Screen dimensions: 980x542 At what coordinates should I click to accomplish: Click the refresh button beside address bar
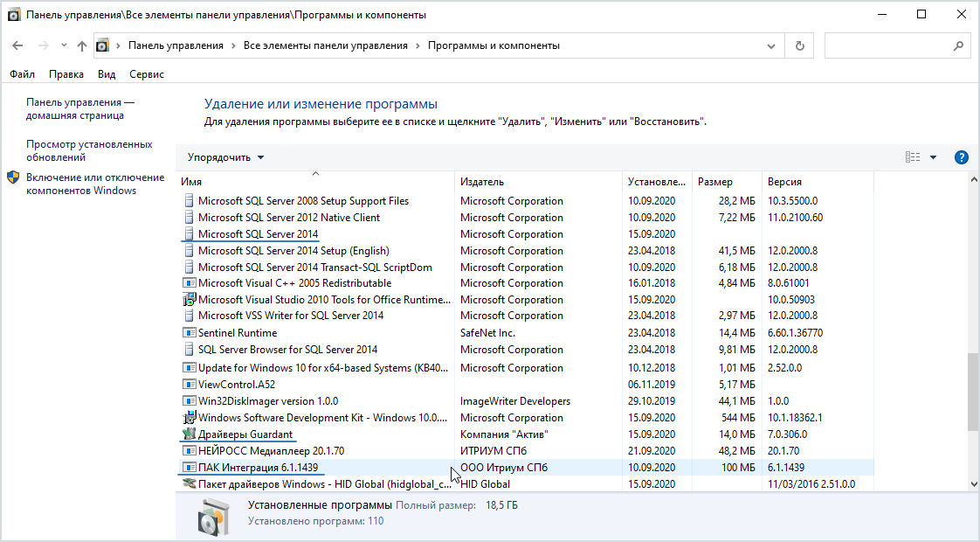(x=798, y=45)
